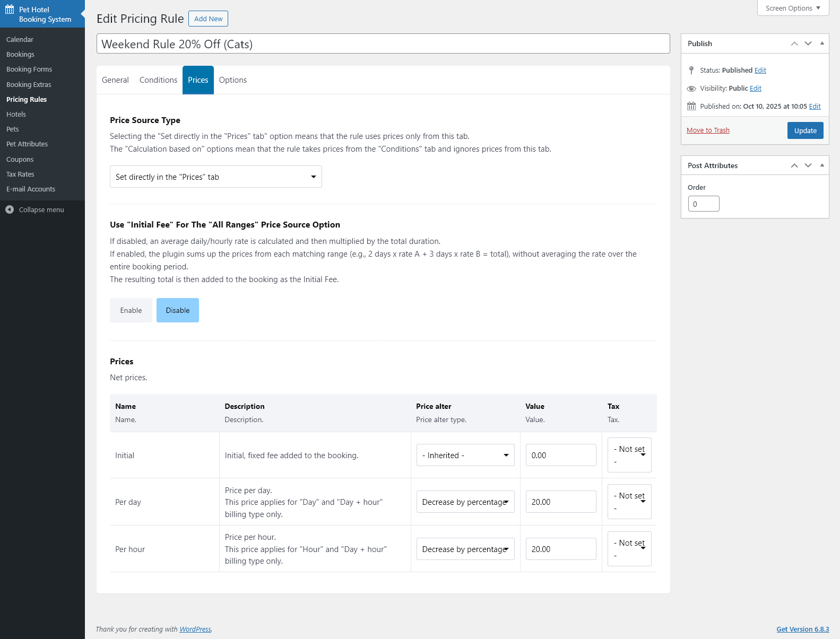Disable the Initial Fee option

178,310
